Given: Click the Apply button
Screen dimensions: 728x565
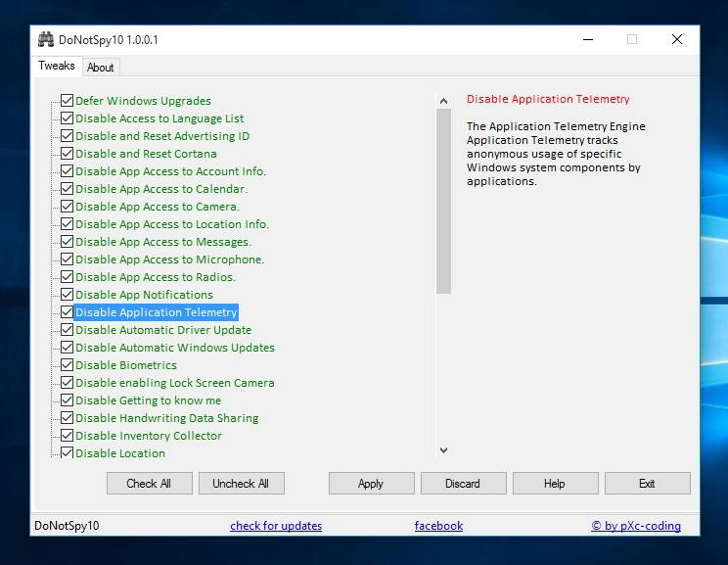Looking at the screenshot, I should [x=371, y=483].
